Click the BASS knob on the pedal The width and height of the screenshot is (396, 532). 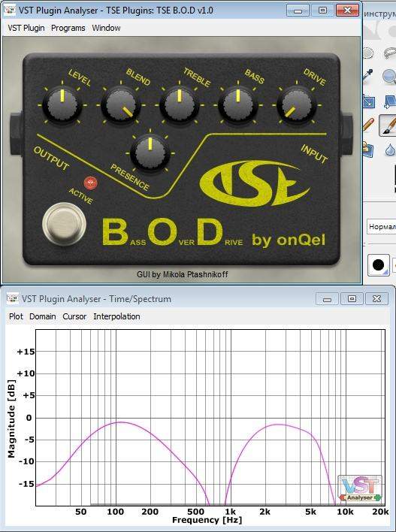point(237,105)
